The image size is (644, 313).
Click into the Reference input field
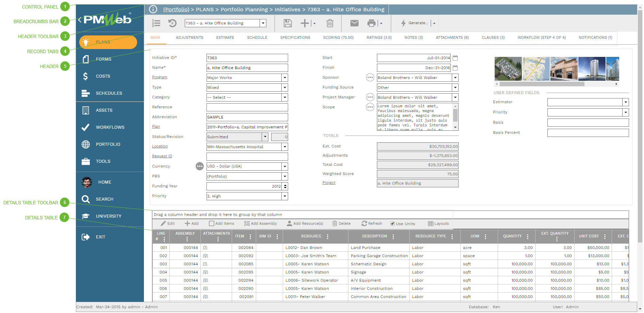[247, 107]
